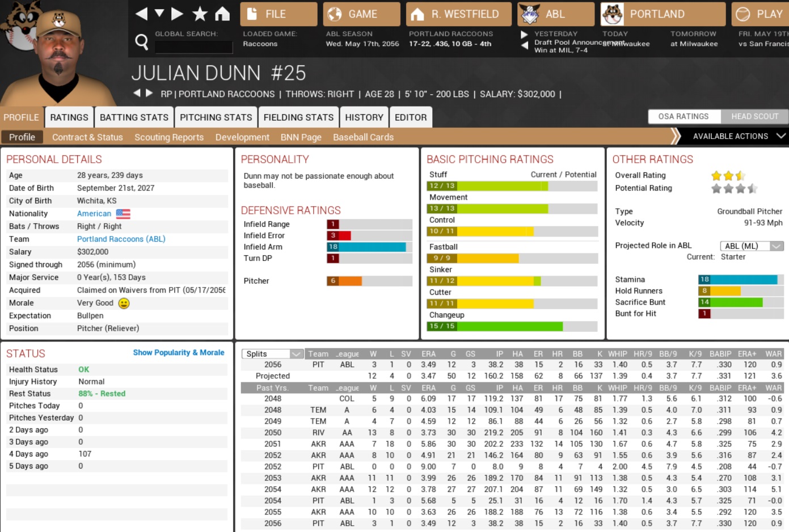The height and width of the screenshot is (532, 789).
Task: Click the Portland Raccoons team logo icon
Action: pyautogui.click(x=613, y=14)
